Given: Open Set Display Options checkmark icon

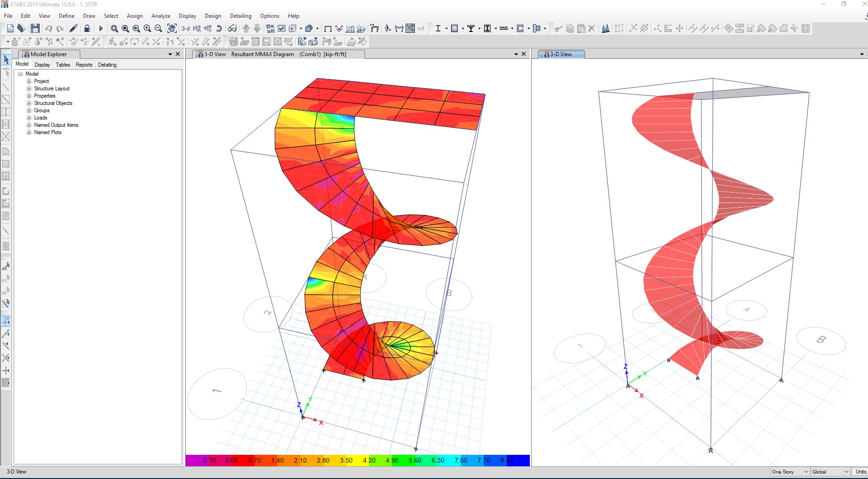Looking at the screenshot, I should coord(282,28).
